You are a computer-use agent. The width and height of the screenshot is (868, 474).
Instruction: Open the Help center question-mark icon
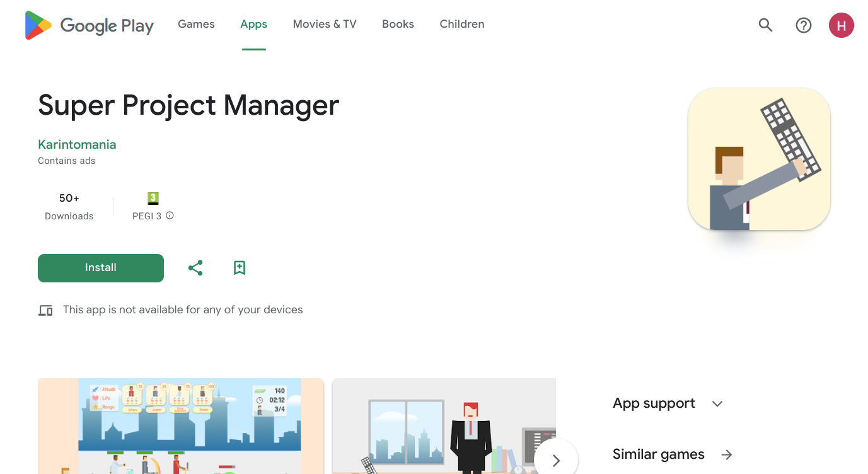pos(803,25)
